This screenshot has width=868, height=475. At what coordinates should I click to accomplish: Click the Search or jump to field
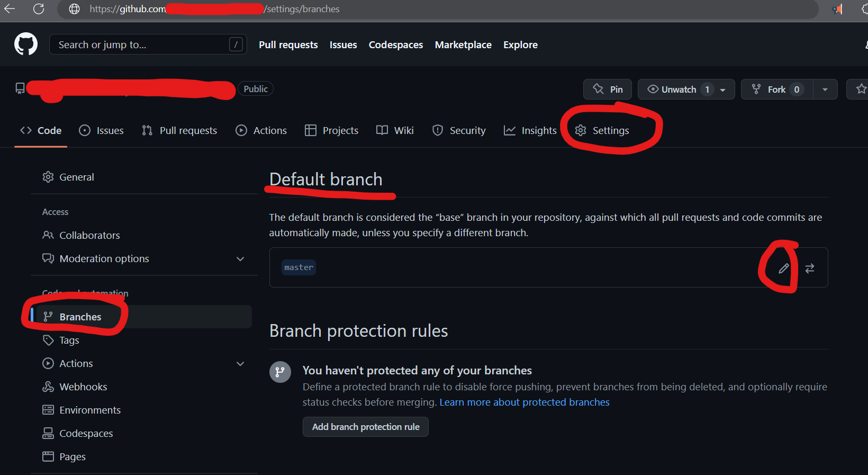point(148,44)
